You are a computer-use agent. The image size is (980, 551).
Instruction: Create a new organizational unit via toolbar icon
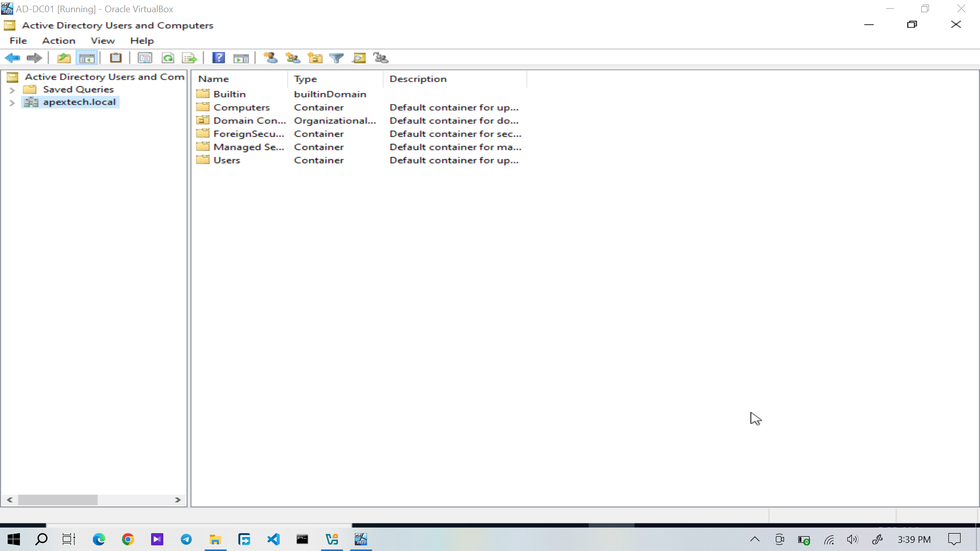(x=315, y=58)
